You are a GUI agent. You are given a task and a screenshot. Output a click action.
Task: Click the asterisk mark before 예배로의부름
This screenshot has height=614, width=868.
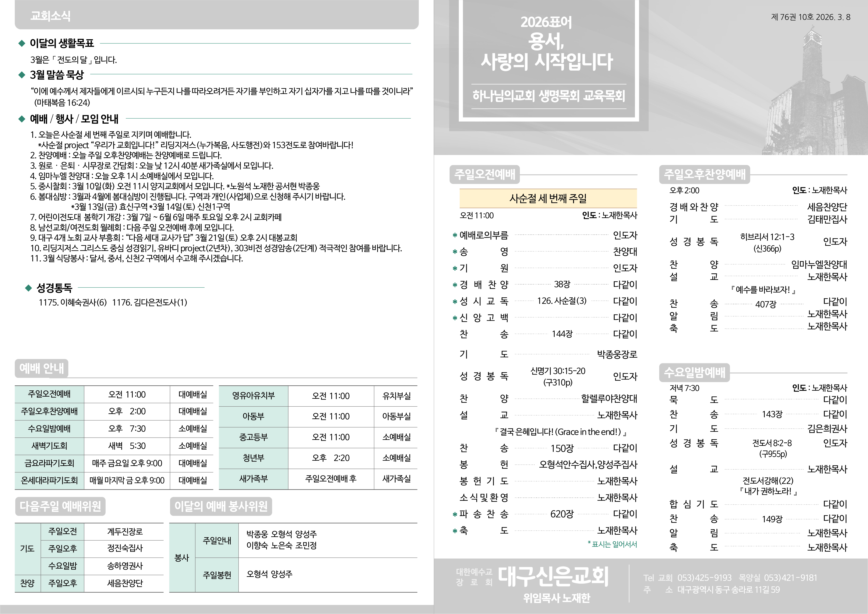point(455,236)
